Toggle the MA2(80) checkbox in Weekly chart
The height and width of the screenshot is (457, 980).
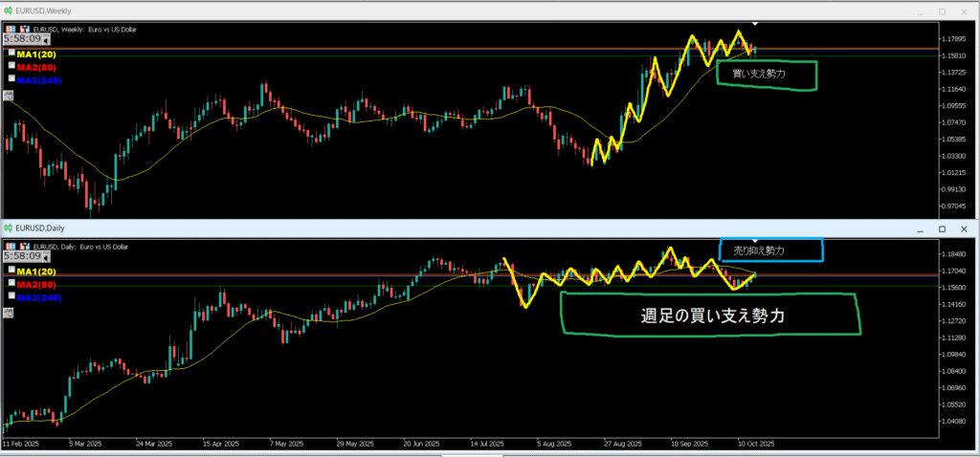tap(11, 66)
